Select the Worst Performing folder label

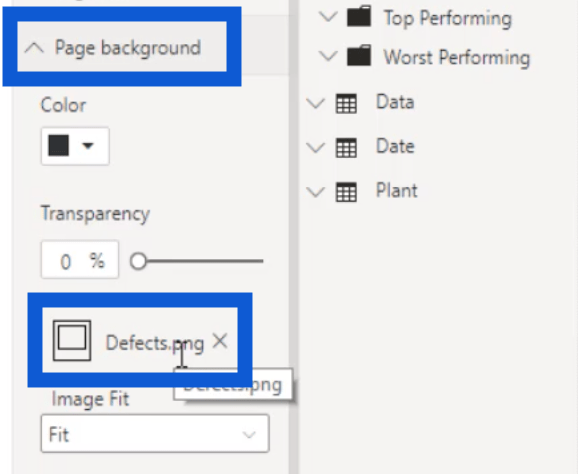pos(457,57)
